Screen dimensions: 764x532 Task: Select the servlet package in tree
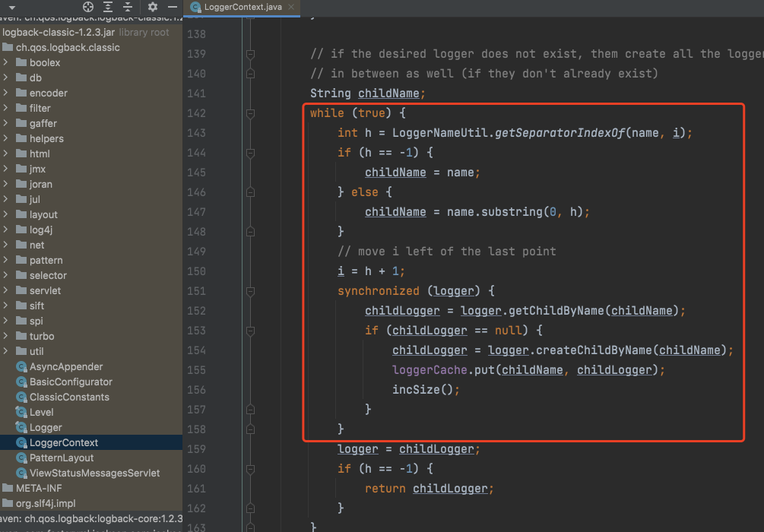click(x=45, y=290)
